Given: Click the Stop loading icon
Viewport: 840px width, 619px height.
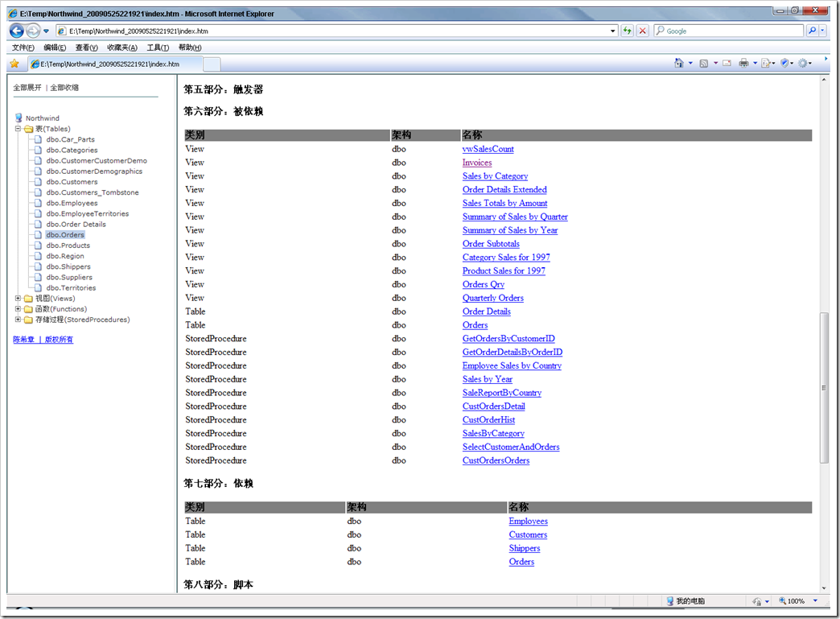Looking at the screenshot, I should 643,31.
